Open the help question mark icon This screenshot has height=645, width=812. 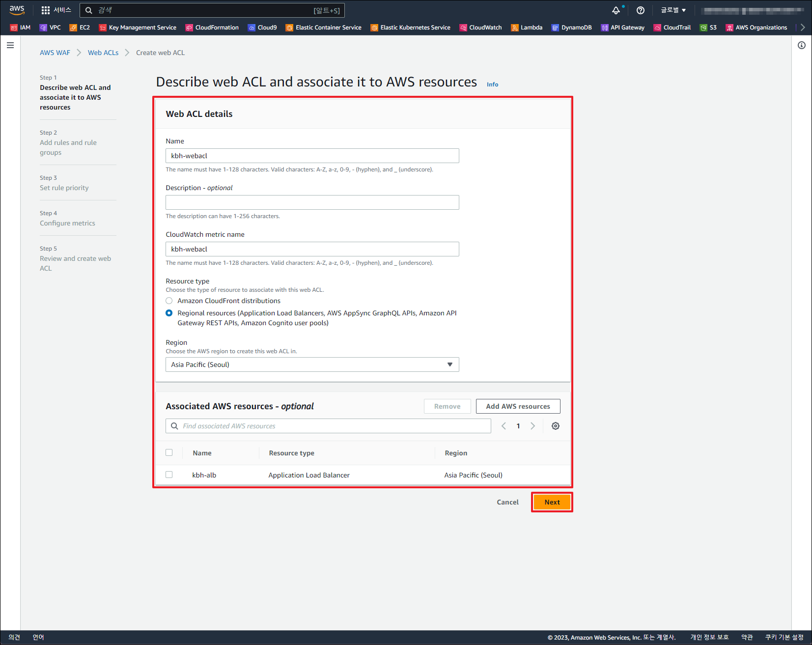(x=641, y=10)
